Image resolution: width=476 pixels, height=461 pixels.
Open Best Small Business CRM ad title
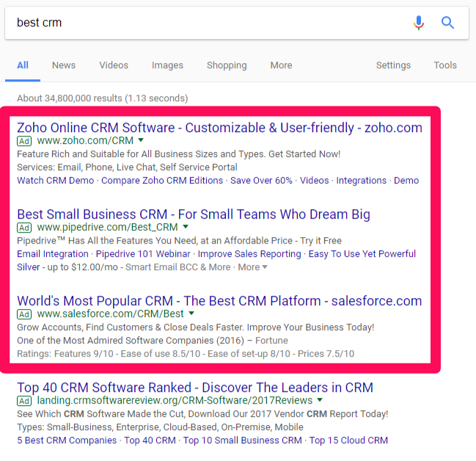click(194, 214)
